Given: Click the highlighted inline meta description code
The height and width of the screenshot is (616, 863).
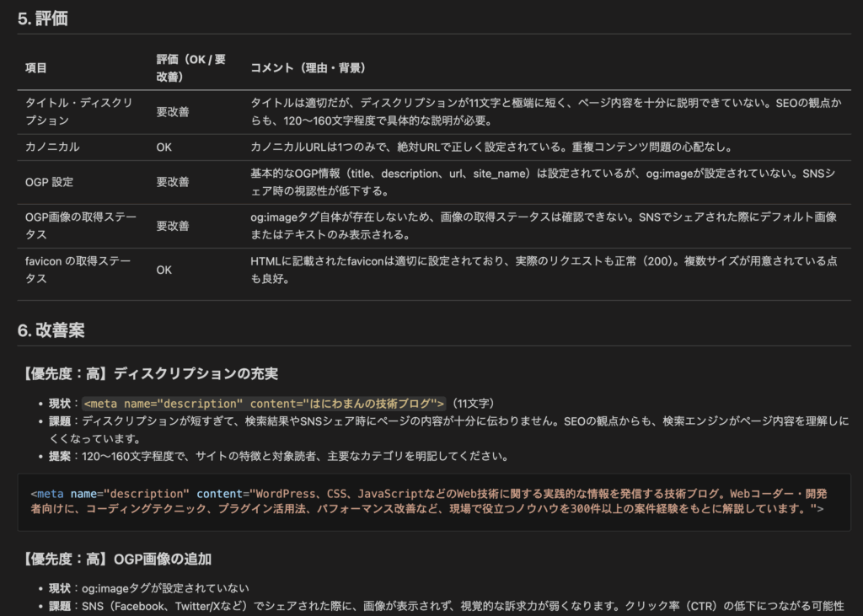Looking at the screenshot, I should [x=264, y=403].
